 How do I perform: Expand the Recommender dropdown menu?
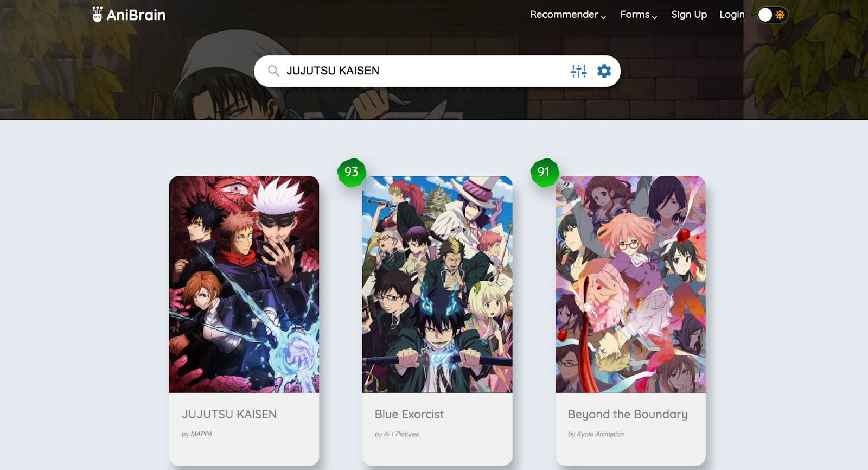click(x=568, y=15)
